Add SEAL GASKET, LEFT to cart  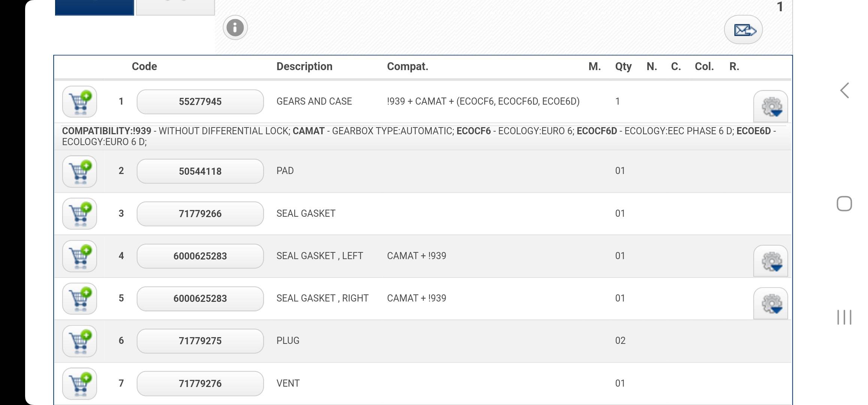[x=79, y=256]
